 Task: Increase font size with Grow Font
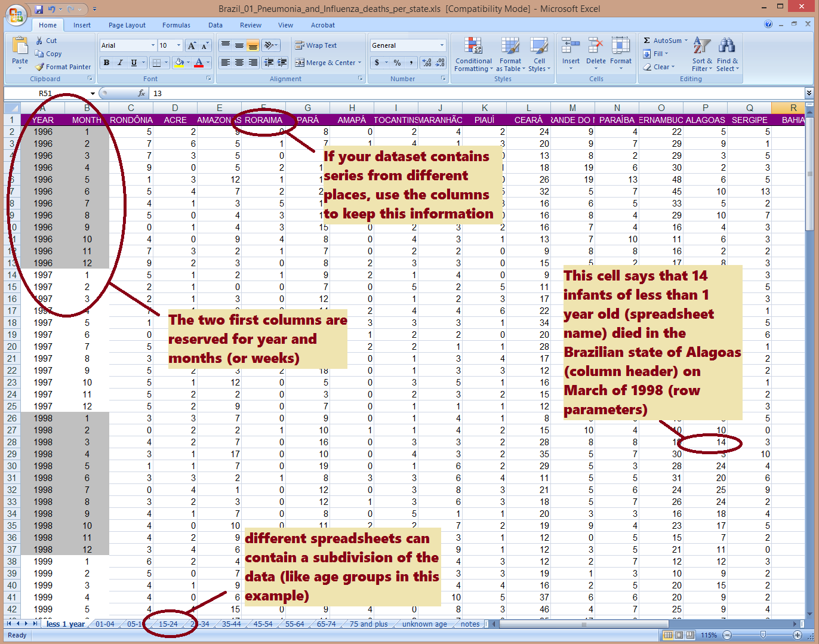point(192,45)
